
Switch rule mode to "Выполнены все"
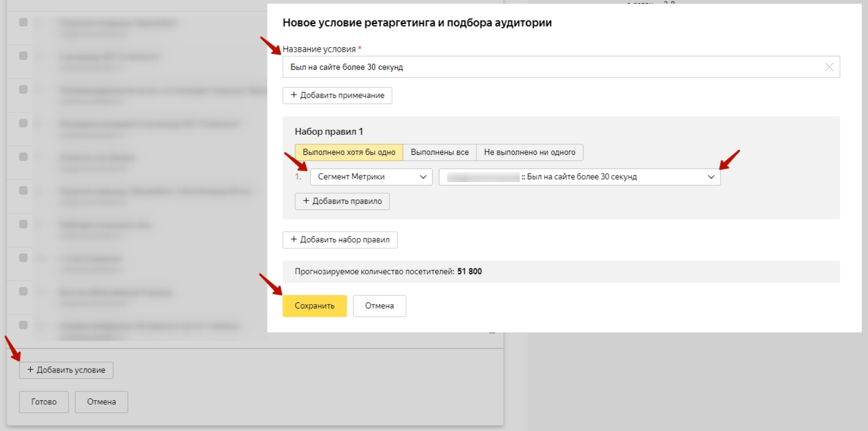click(439, 152)
